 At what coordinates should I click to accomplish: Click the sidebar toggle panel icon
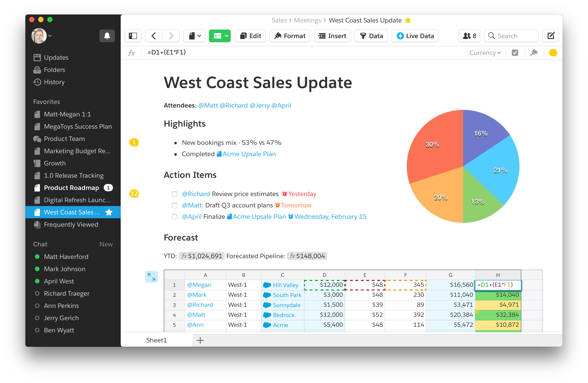pos(133,36)
